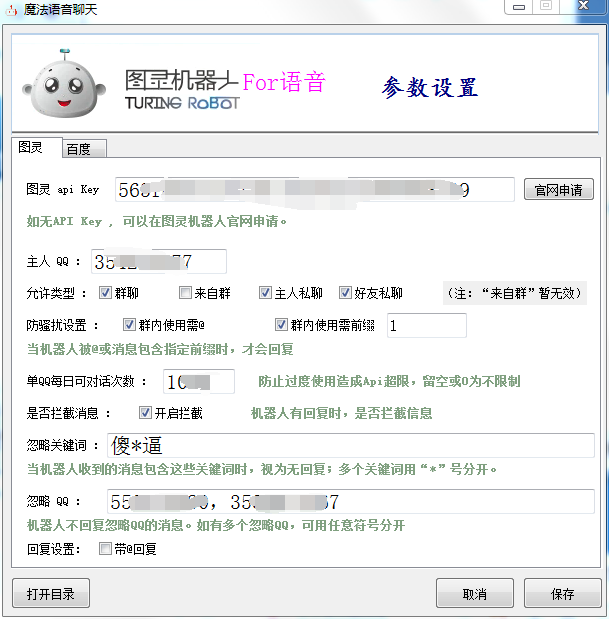The image size is (609, 619).
Task: Click the prefix field containing 1
Action: 427,325
